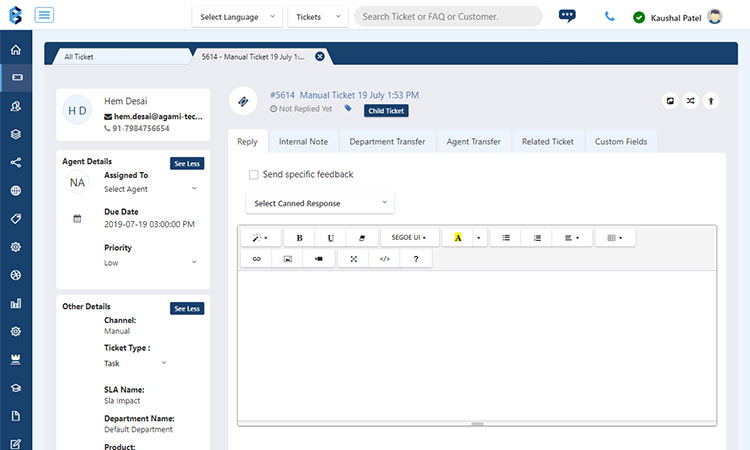Image resolution: width=750 pixels, height=450 pixels.
Task: Click the hem.desai email address
Action: (x=158, y=116)
